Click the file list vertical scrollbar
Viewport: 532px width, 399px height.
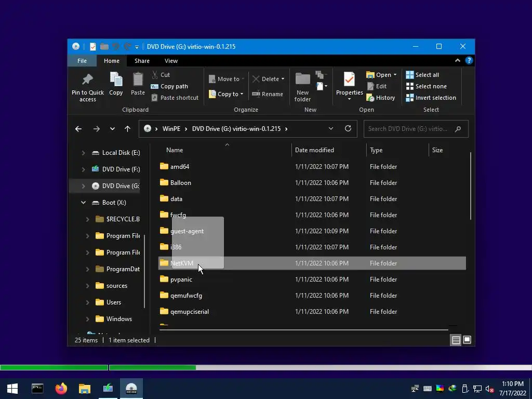tap(471, 187)
